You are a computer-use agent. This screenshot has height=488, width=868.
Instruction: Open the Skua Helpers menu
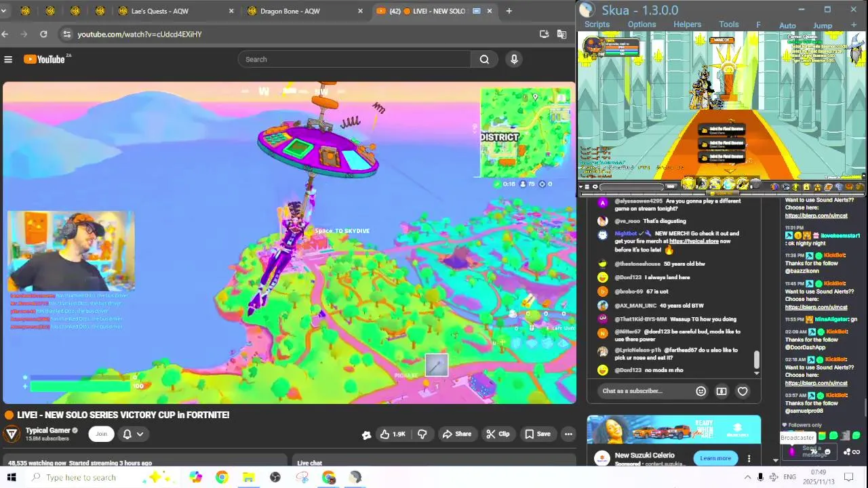click(687, 24)
